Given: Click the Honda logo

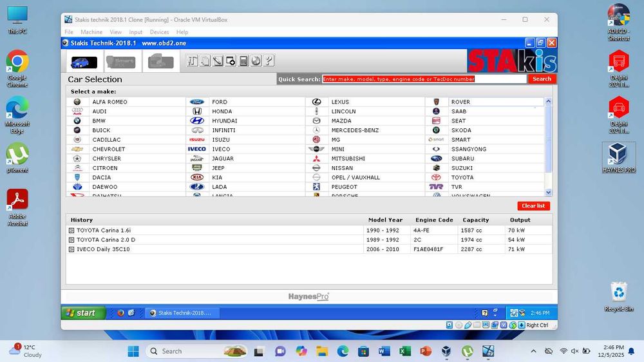Looking at the screenshot, I should pyautogui.click(x=197, y=111).
